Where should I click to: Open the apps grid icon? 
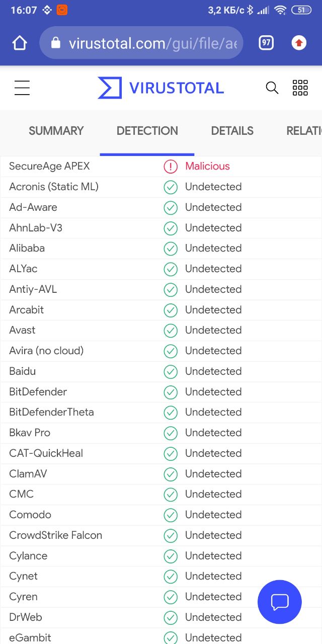(x=300, y=88)
